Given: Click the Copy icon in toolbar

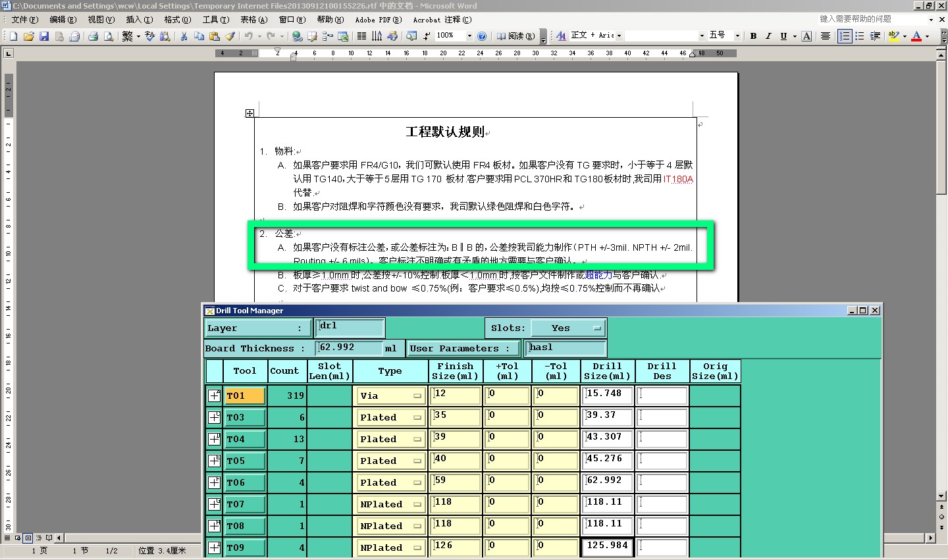Looking at the screenshot, I should [x=199, y=36].
